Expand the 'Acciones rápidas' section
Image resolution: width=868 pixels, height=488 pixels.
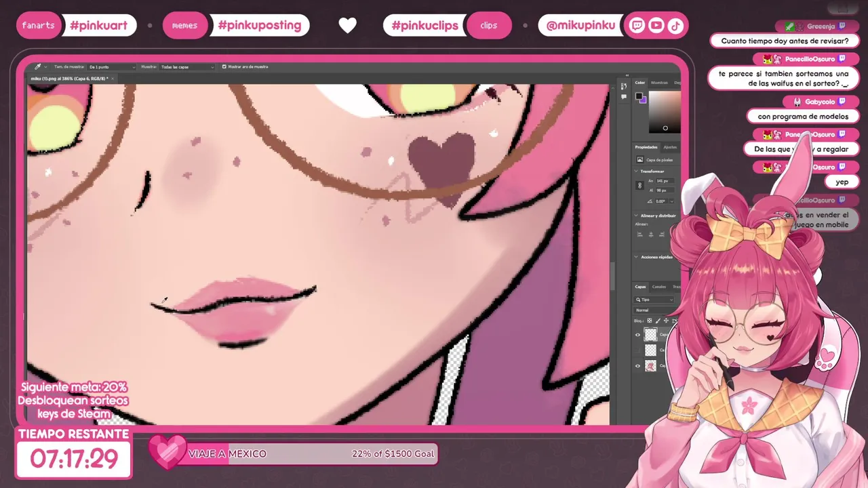pos(636,257)
